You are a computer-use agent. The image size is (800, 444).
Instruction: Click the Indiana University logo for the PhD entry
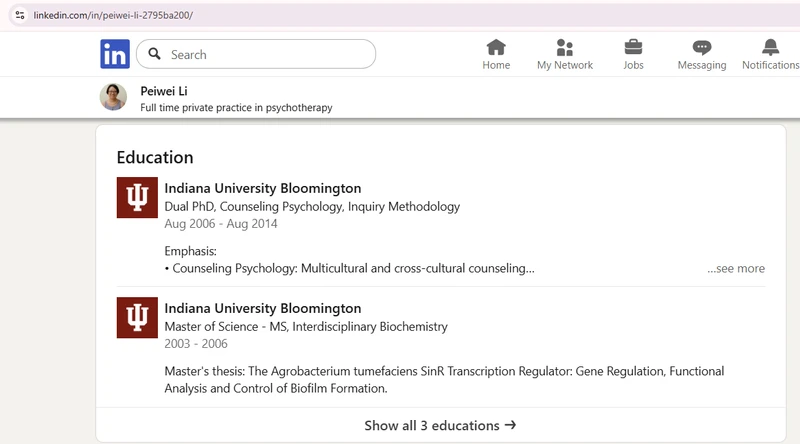137,198
